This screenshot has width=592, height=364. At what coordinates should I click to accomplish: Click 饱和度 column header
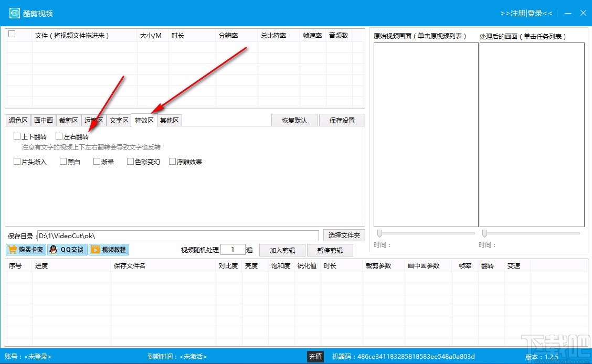click(281, 265)
